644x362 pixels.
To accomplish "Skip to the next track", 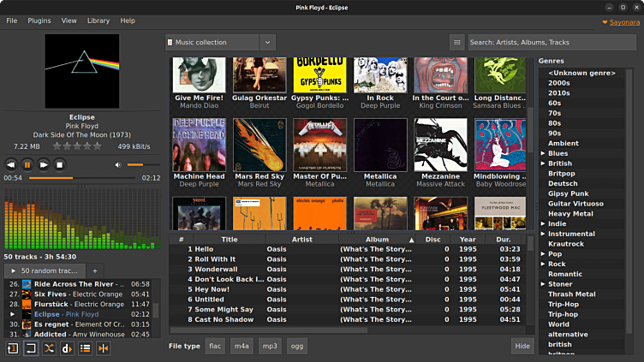I will pos(44,164).
